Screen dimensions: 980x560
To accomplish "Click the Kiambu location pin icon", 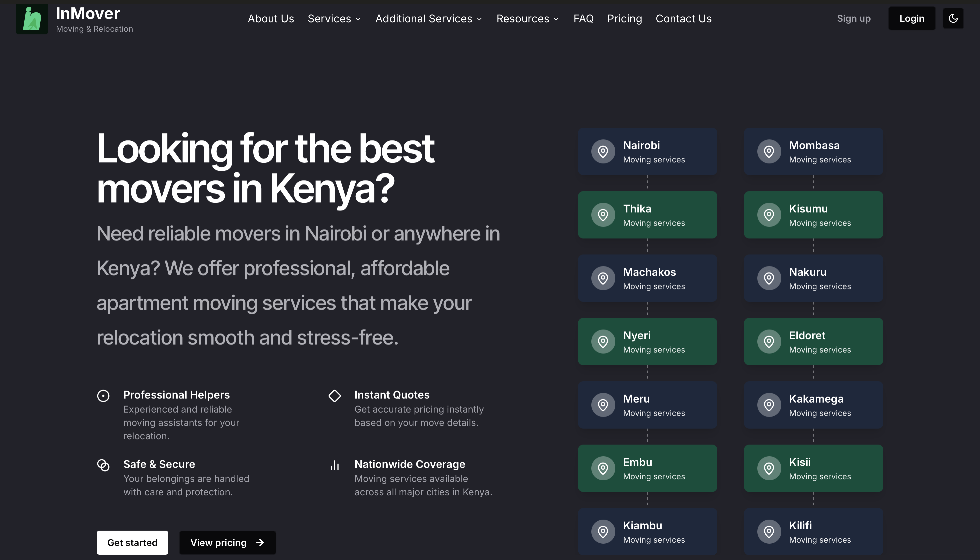I will tap(603, 532).
